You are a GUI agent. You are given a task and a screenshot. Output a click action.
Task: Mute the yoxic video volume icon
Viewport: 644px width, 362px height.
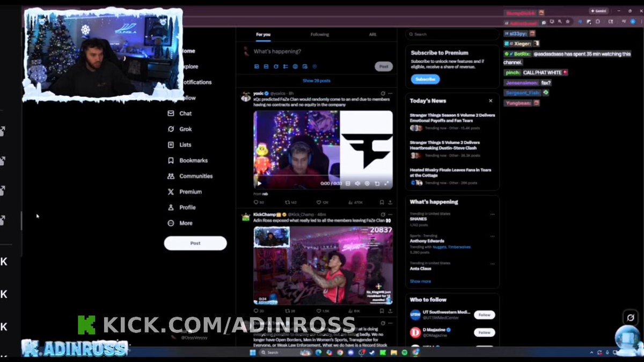click(x=357, y=183)
